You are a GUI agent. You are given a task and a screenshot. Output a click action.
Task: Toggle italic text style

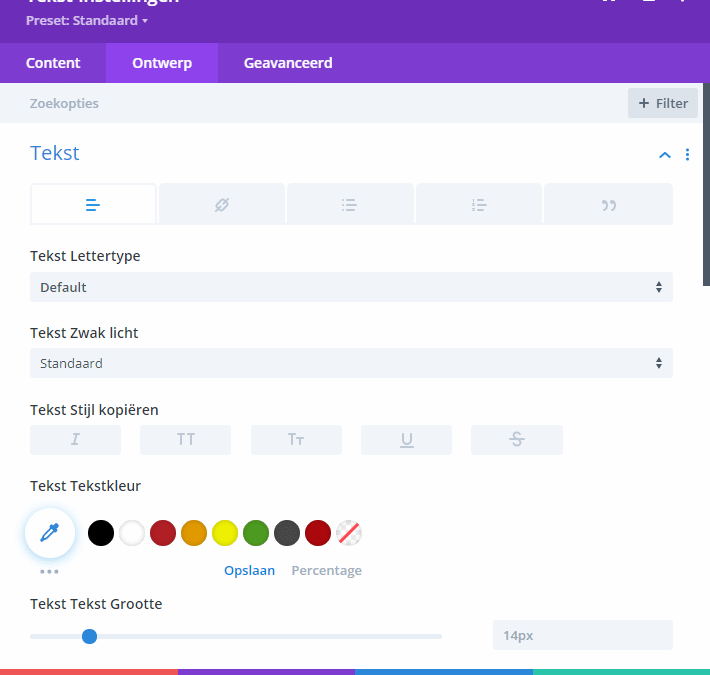tap(75, 440)
